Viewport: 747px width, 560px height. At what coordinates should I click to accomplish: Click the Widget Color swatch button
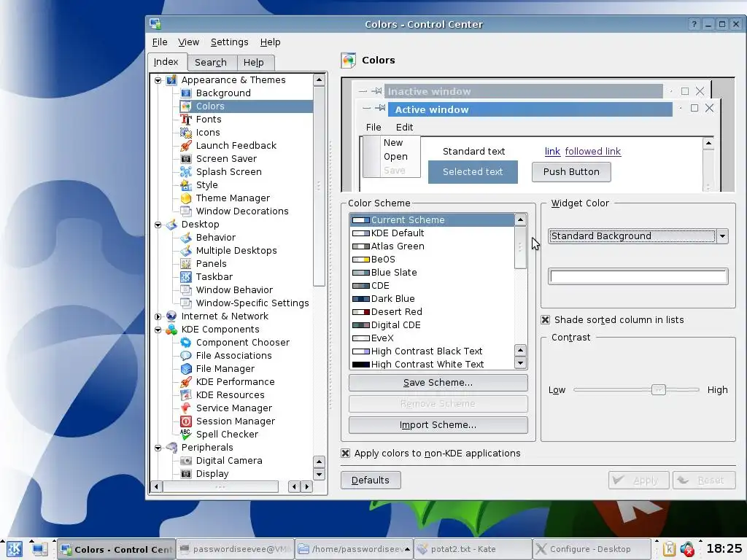638,276
